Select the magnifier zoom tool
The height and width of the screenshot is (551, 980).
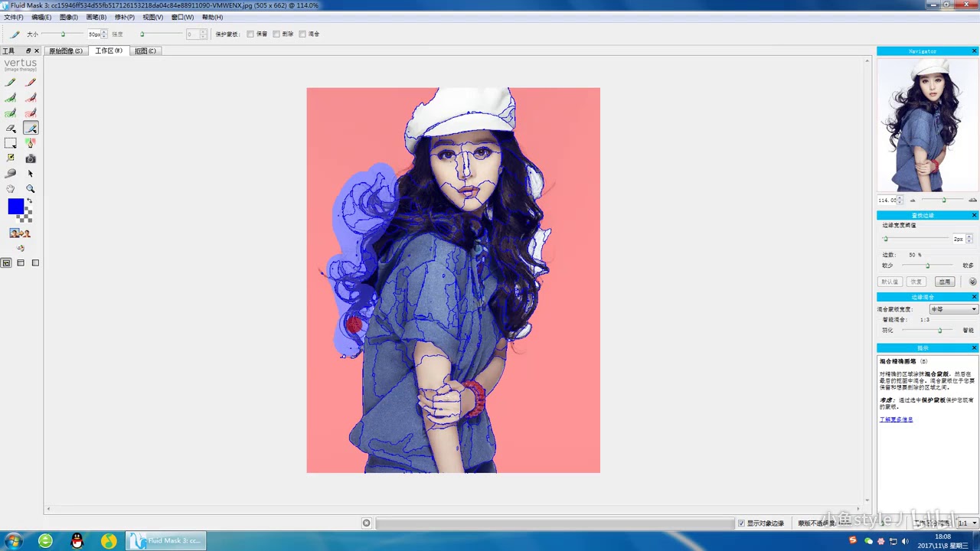tap(31, 189)
